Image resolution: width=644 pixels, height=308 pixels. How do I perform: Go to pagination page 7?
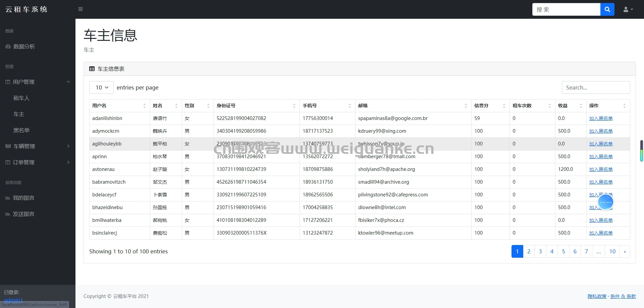coord(586,251)
